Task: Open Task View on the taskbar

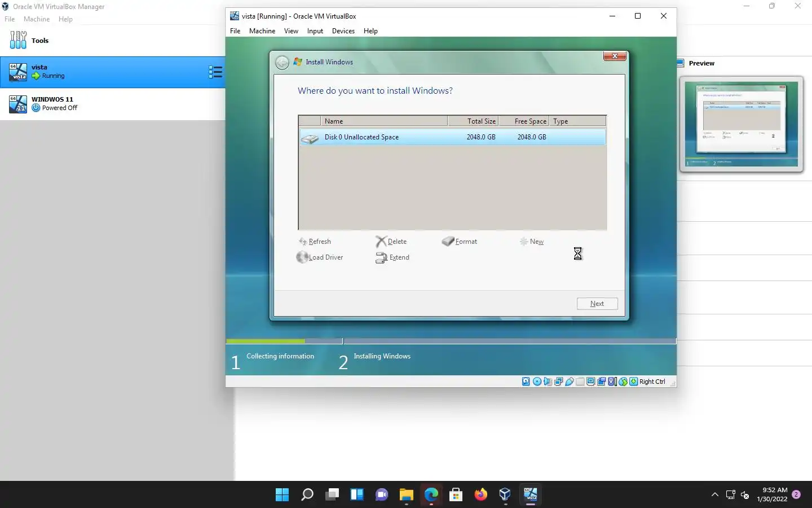Action: [332, 495]
